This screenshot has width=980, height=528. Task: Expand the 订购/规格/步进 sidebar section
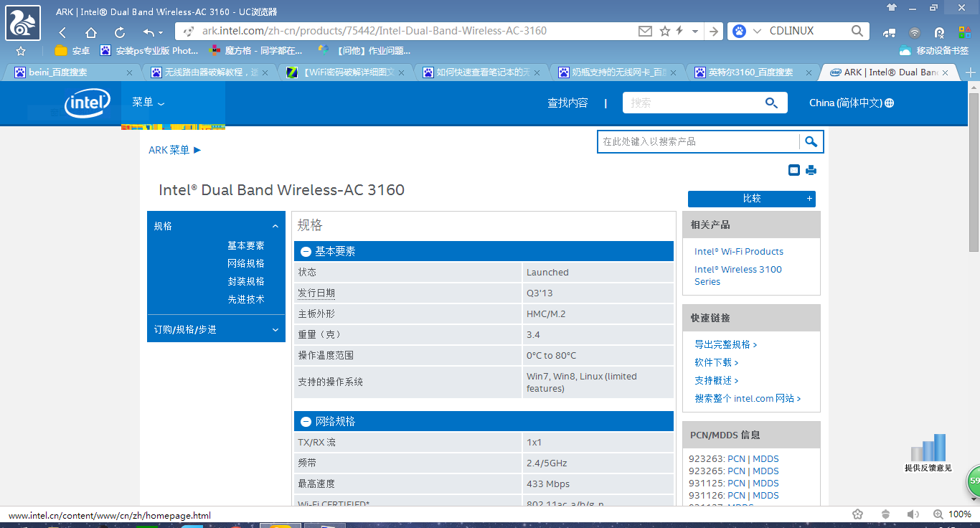click(275, 330)
